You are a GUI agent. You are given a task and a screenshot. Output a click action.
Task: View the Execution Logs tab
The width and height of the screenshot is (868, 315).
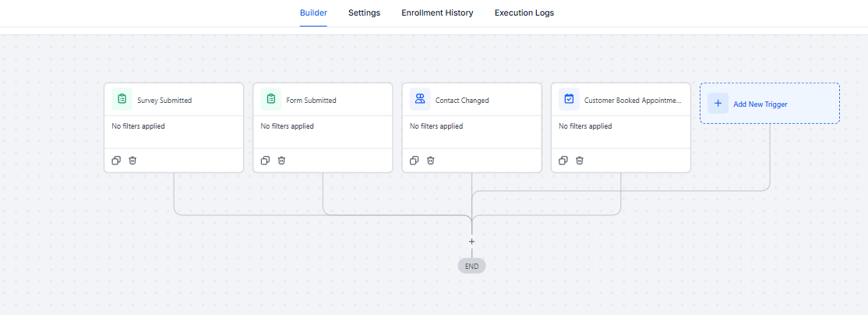pyautogui.click(x=524, y=12)
